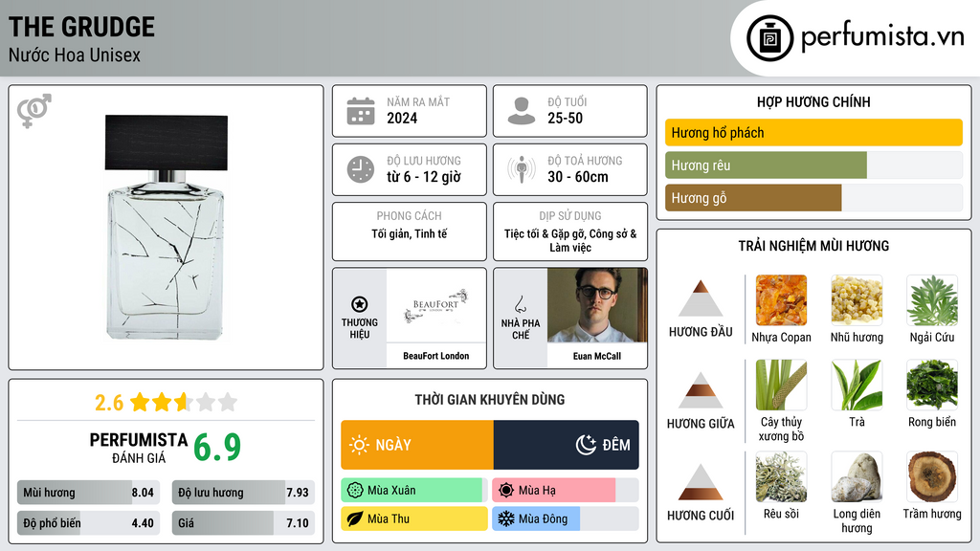Click the BeauFort London brand name
This screenshot has height=551, width=980.
pyautogui.click(x=435, y=356)
